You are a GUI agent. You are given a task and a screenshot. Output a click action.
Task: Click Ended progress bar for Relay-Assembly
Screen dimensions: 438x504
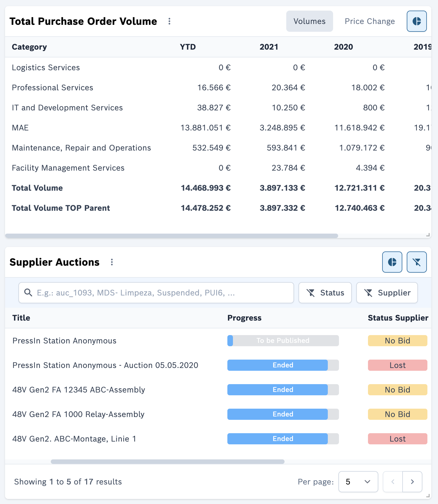coord(283,414)
